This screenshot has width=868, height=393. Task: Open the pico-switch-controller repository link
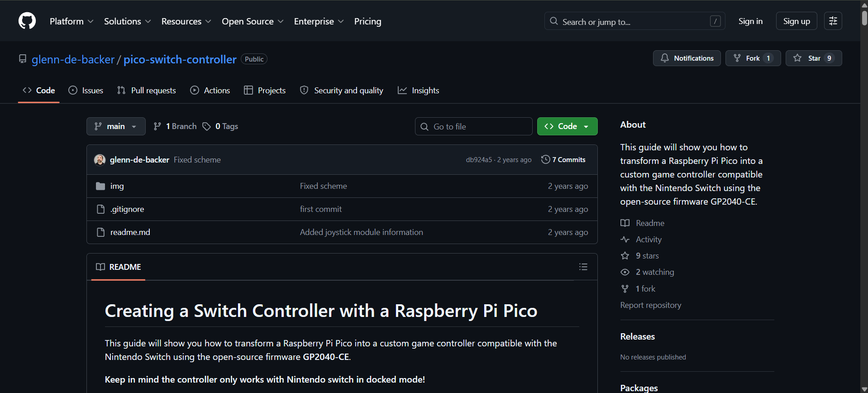coord(180,59)
